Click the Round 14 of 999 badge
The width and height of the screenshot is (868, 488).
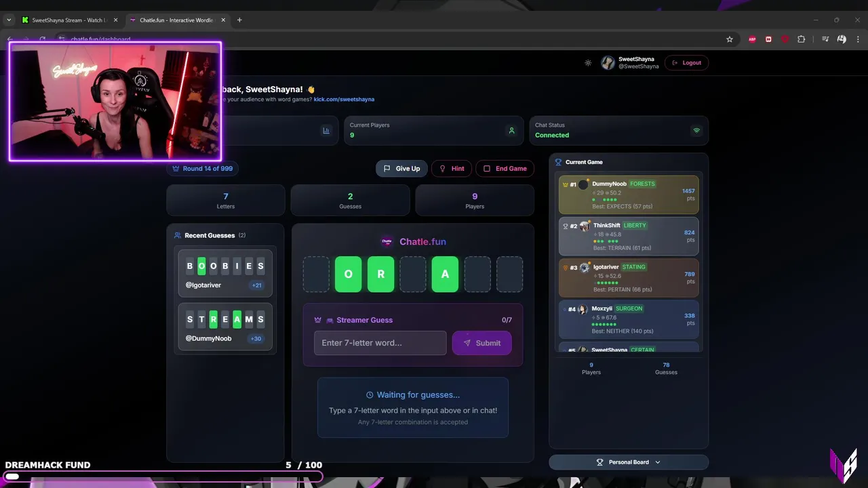(203, 169)
